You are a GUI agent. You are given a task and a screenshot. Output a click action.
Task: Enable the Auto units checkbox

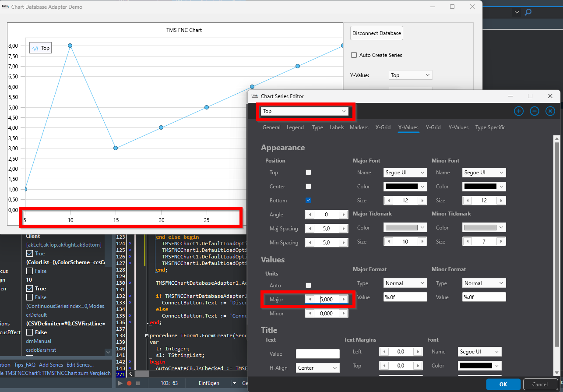pos(308,286)
